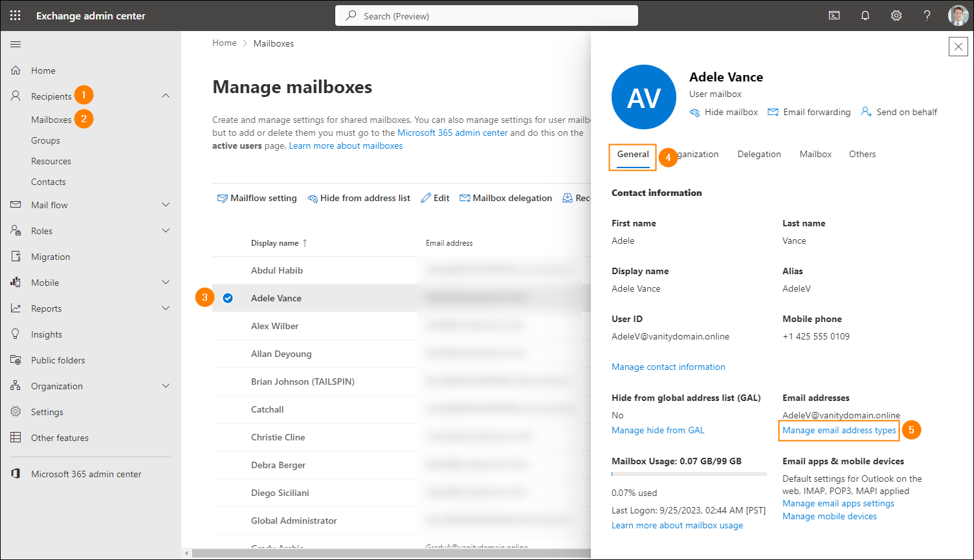
Task: Open the app launcher waffle icon
Action: click(x=16, y=16)
